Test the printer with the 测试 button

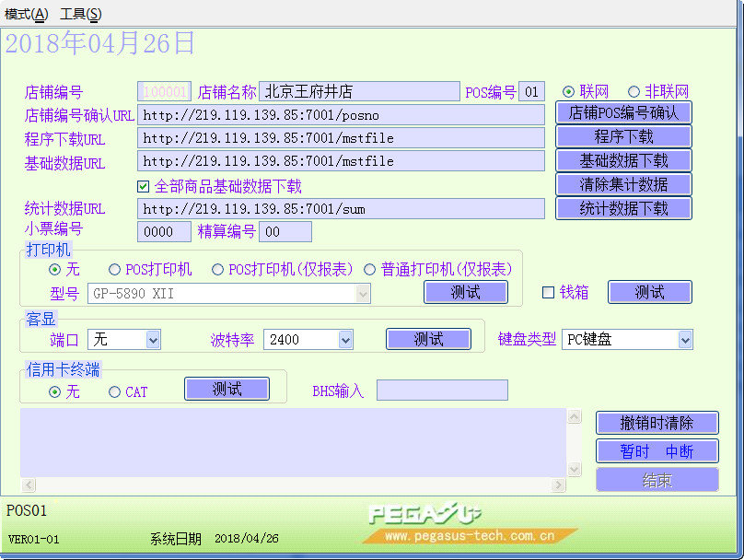[465, 292]
